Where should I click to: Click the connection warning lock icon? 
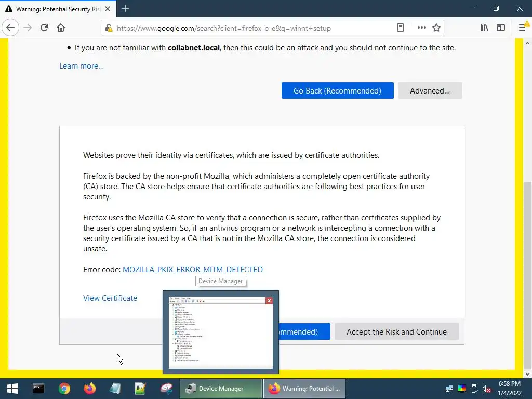[x=109, y=28]
